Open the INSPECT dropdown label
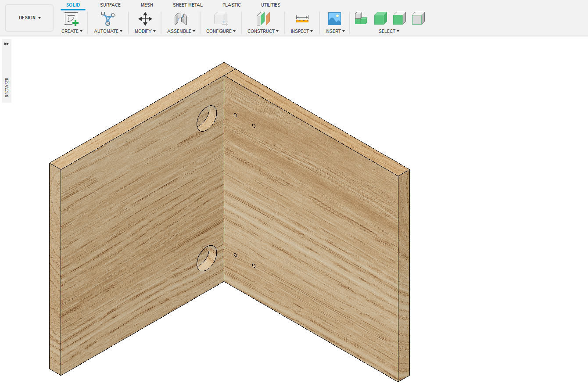This screenshot has height=387, width=588. coord(301,31)
